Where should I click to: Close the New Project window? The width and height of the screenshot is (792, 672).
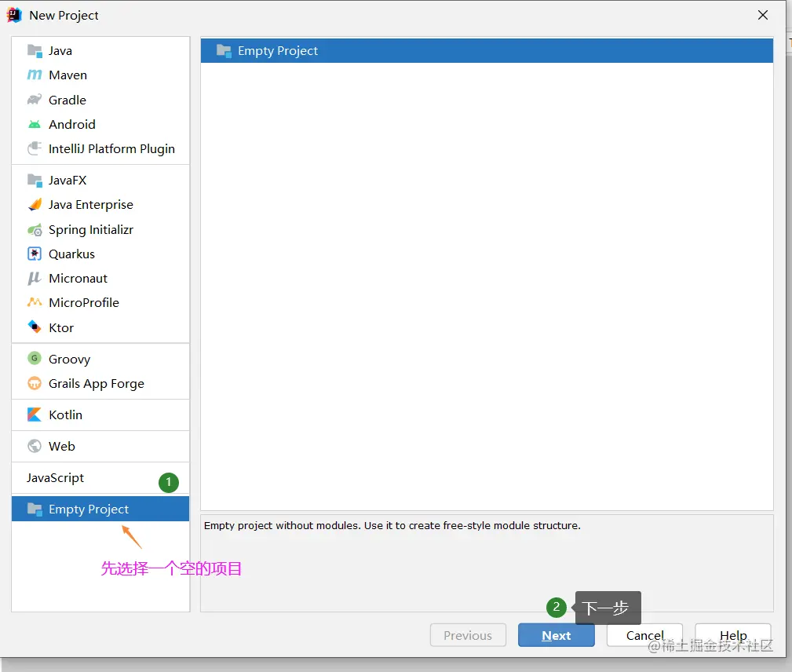click(x=763, y=15)
